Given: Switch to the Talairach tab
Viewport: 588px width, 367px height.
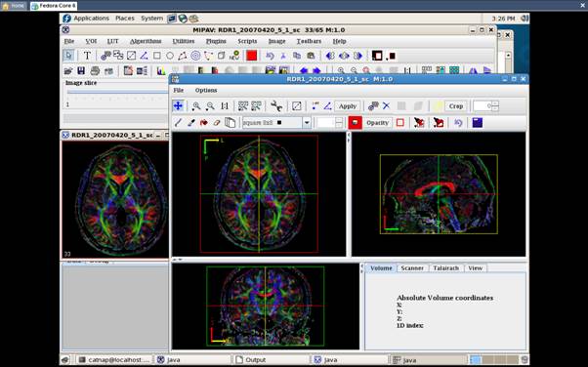Looking at the screenshot, I should [445, 268].
